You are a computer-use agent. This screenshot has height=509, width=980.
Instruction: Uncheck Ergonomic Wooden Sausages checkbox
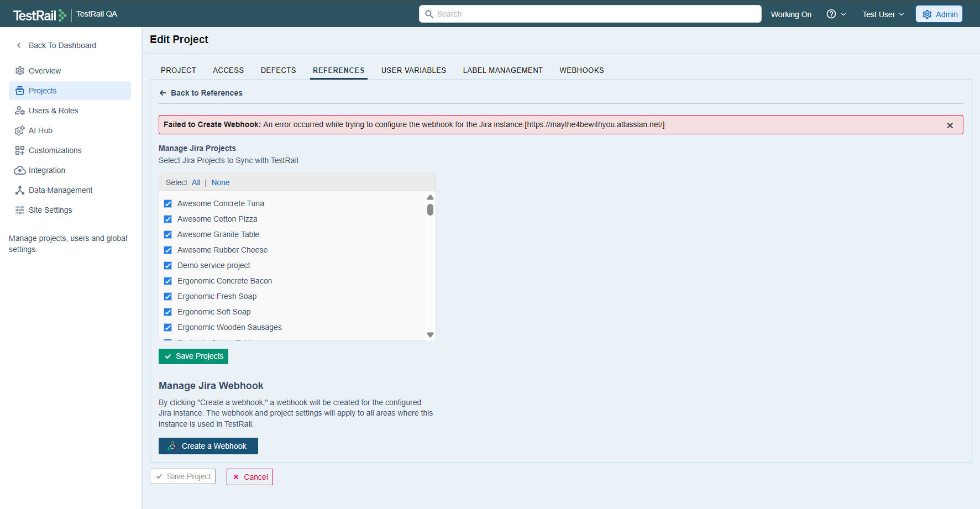(168, 327)
